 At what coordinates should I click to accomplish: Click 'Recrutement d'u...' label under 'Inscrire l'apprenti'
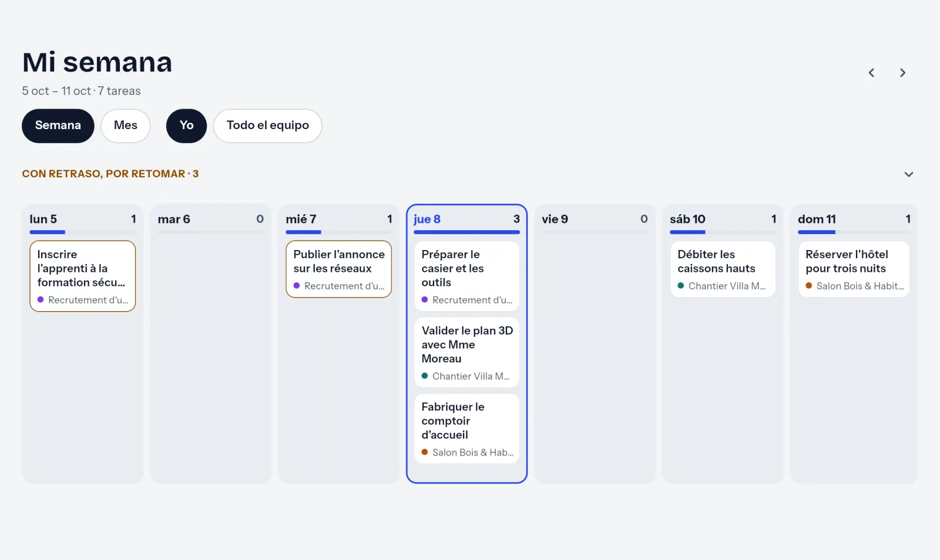(88, 300)
